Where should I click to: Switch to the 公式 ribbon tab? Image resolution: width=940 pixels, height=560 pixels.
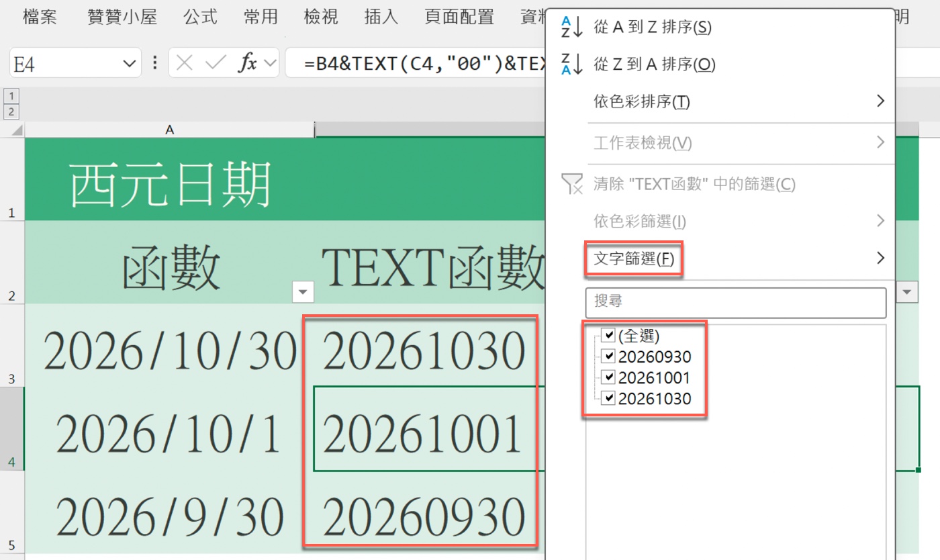200,17
